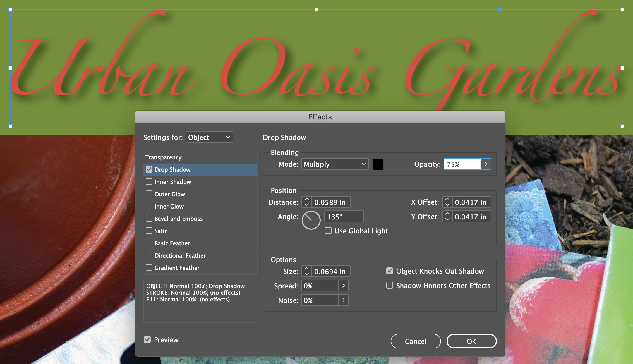Click the Cancel button
The height and width of the screenshot is (364, 633).
pyautogui.click(x=416, y=341)
